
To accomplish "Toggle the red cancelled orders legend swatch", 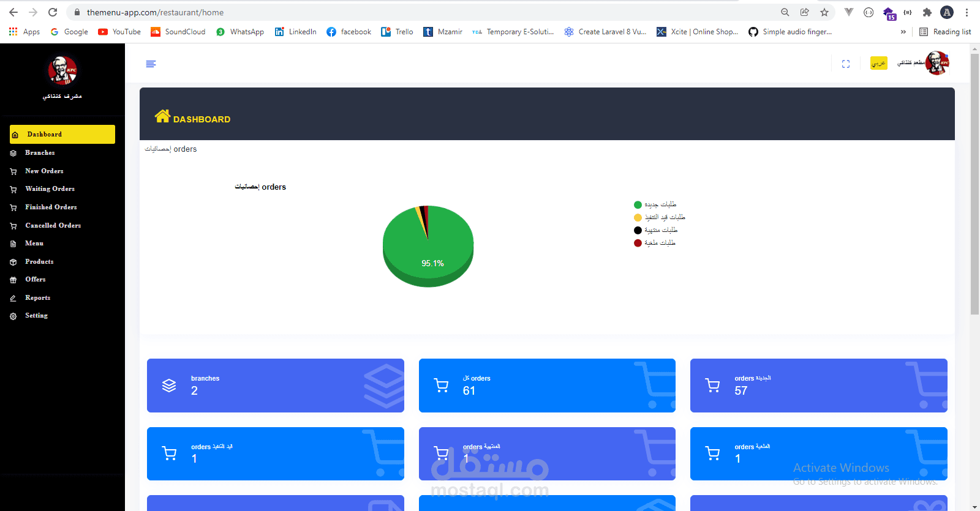I will 638,244.
